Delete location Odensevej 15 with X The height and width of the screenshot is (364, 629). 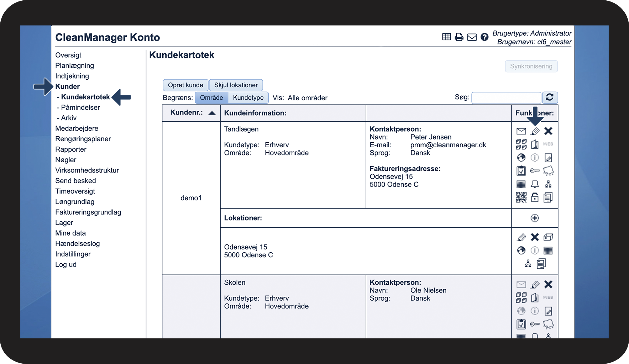click(x=535, y=237)
